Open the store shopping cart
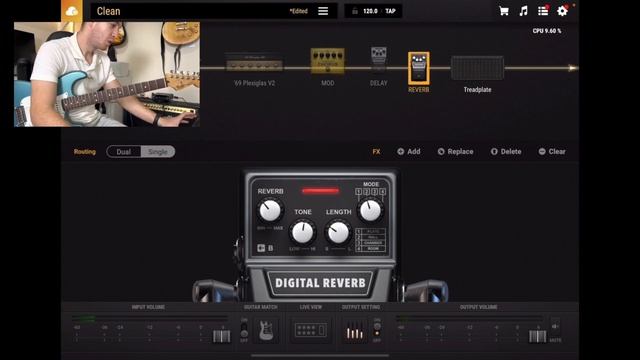Image resolution: width=640 pixels, height=360 pixels. [x=504, y=11]
